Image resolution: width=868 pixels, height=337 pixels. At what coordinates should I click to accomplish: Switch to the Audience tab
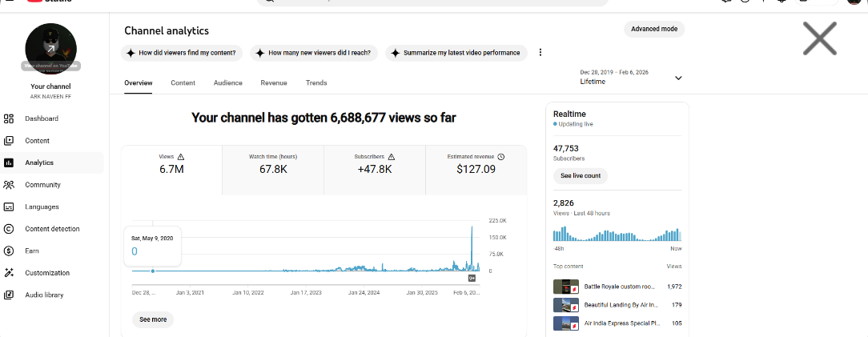click(227, 82)
